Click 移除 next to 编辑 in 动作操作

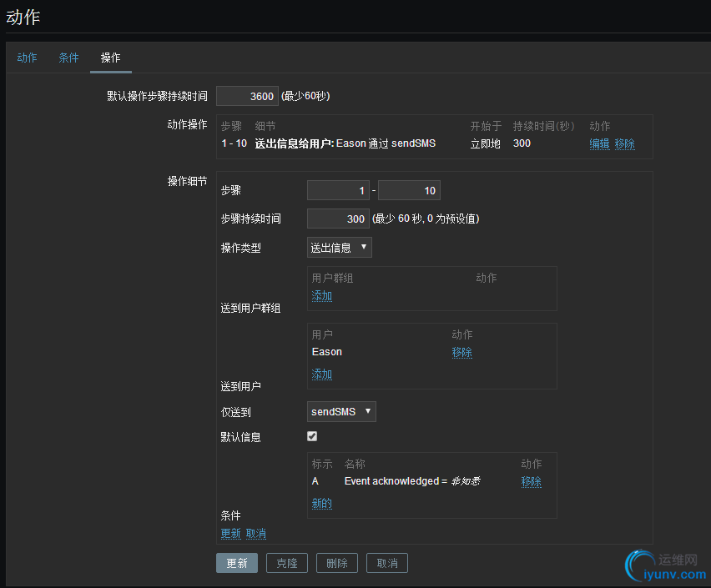coord(625,143)
